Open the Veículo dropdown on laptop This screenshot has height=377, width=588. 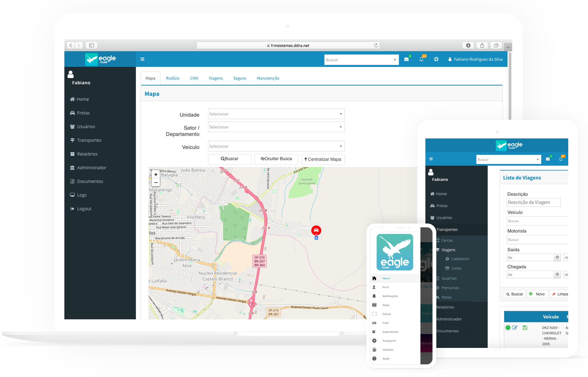[x=276, y=146]
